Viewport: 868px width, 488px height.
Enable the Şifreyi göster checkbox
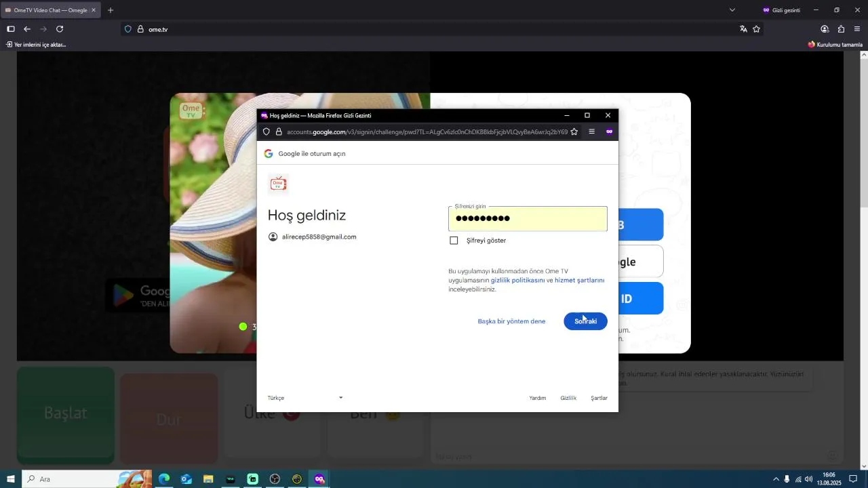[454, 241]
